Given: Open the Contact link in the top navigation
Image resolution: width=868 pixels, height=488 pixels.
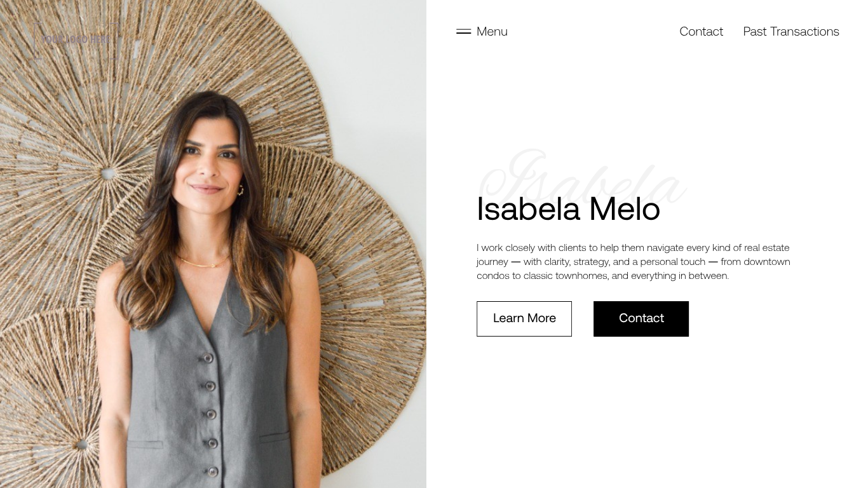Looking at the screenshot, I should point(701,32).
